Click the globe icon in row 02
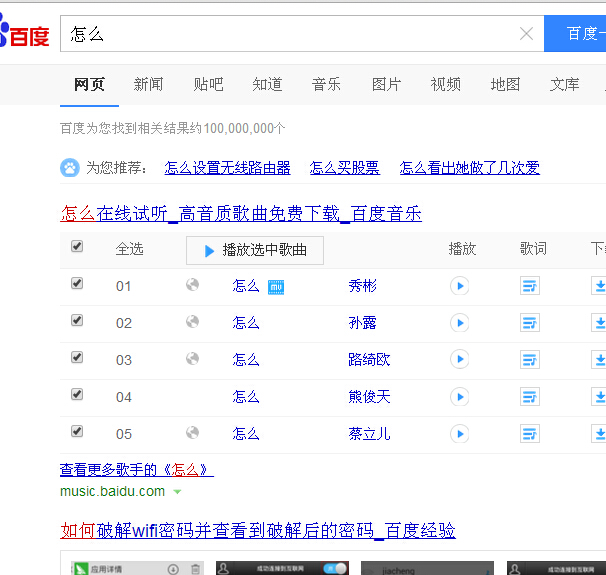 point(192,322)
